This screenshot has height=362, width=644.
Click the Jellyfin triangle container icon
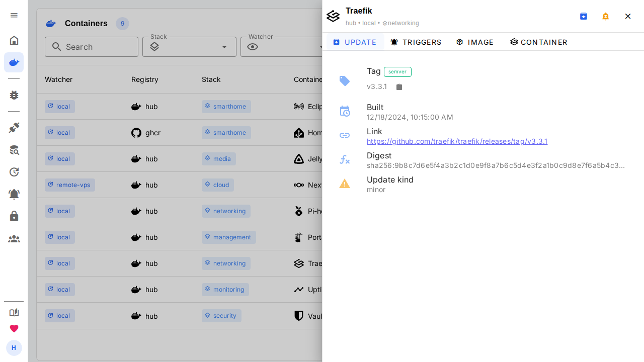pyautogui.click(x=299, y=159)
